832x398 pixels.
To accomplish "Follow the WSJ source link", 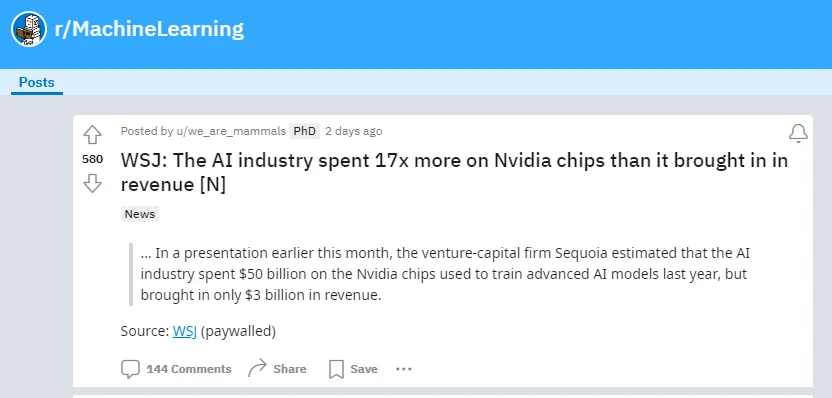I will coord(185,332).
